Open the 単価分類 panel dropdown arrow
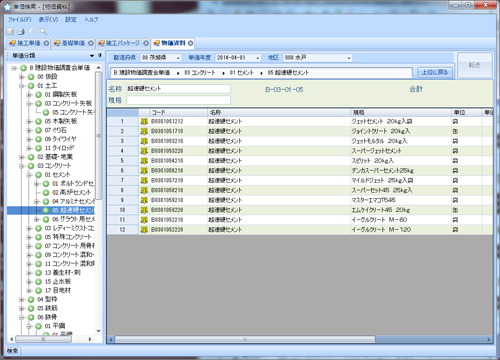This screenshot has width=500, height=360. click(92, 56)
